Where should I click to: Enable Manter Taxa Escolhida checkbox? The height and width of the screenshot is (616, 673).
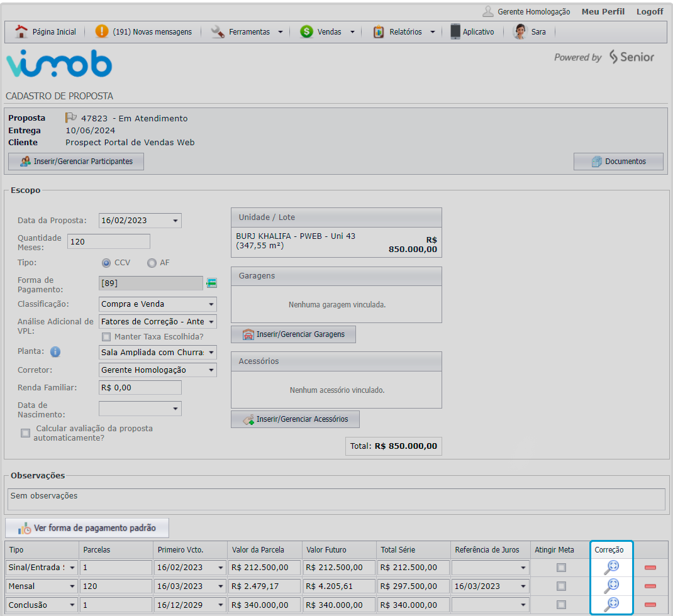106,336
